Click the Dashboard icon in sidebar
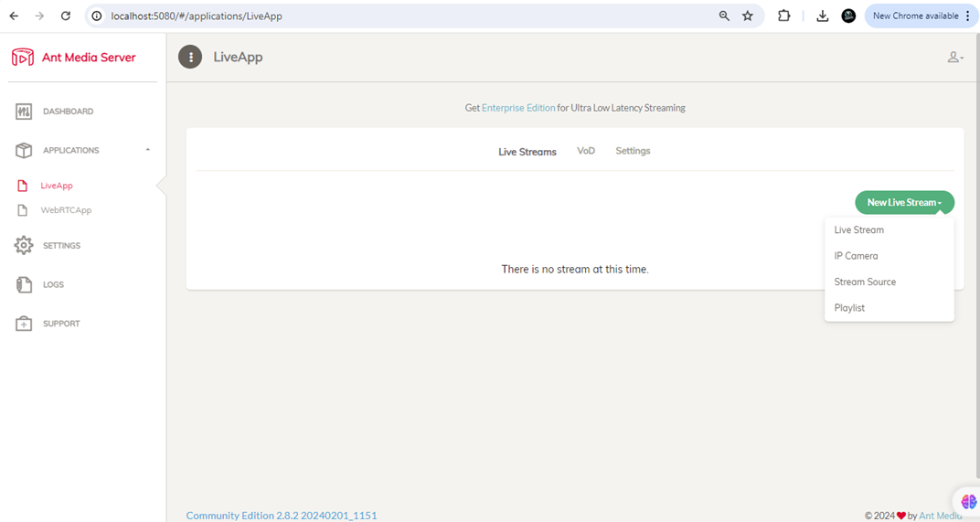980x522 pixels. (x=24, y=112)
